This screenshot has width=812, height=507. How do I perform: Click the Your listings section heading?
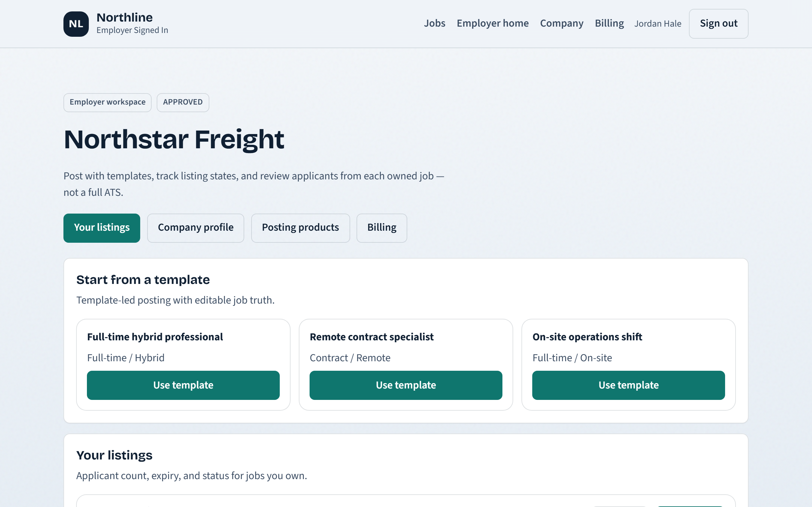pos(114,455)
